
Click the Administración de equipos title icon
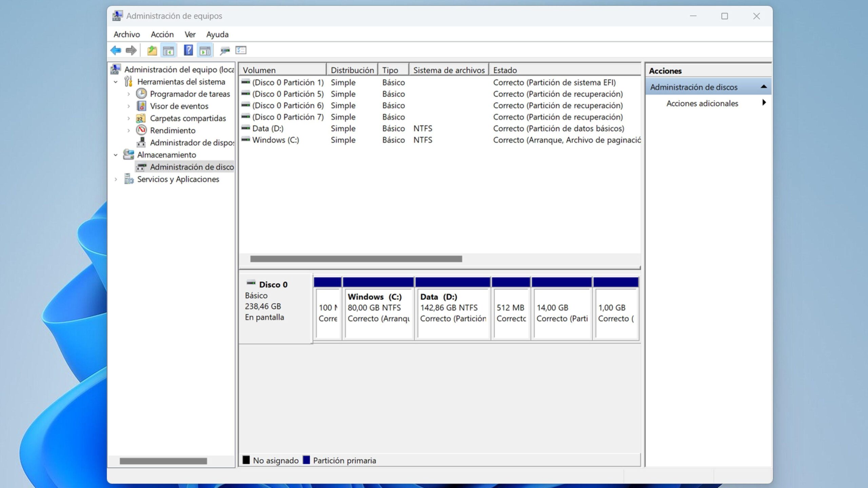point(117,16)
